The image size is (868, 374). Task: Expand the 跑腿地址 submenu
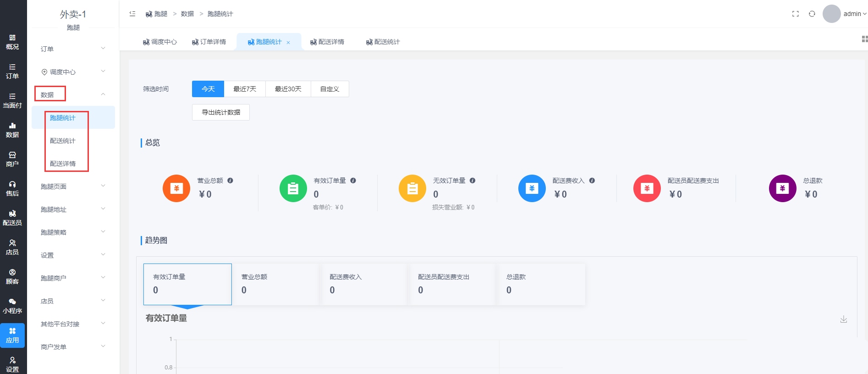click(73, 209)
